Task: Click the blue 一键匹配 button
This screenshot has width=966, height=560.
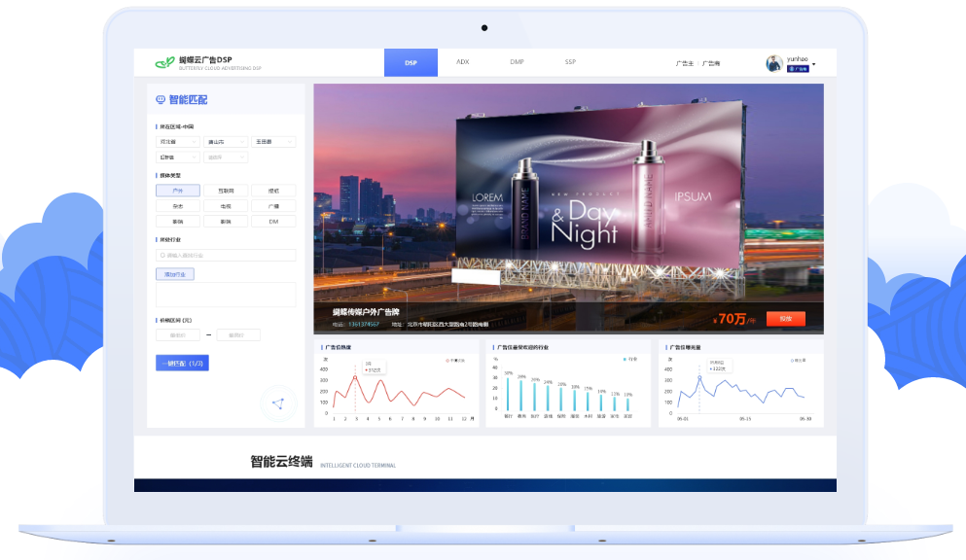Action: click(x=182, y=363)
